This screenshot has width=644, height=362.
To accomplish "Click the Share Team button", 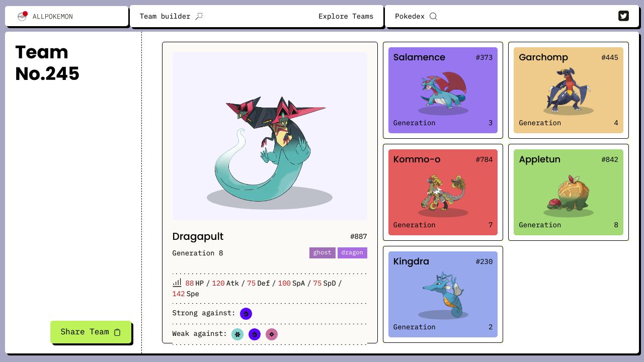I will tap(91, 332).
